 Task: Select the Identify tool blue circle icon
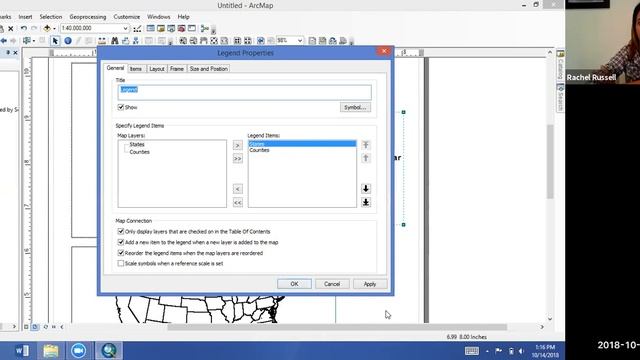68,41
